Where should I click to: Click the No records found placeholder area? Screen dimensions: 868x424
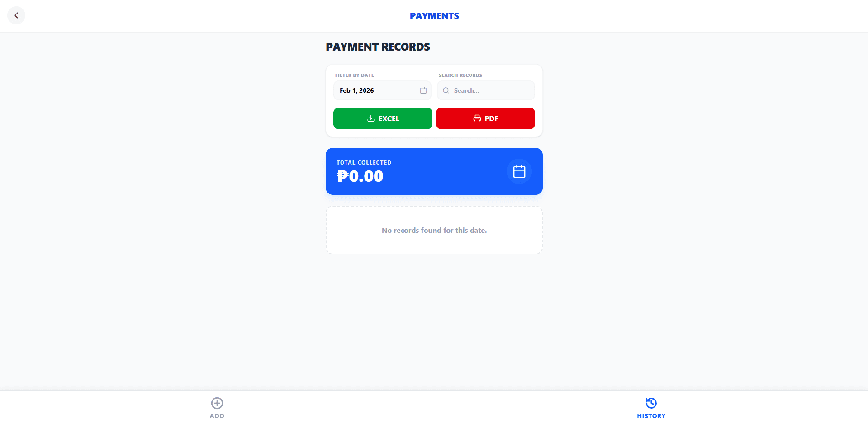click(434, 230)
